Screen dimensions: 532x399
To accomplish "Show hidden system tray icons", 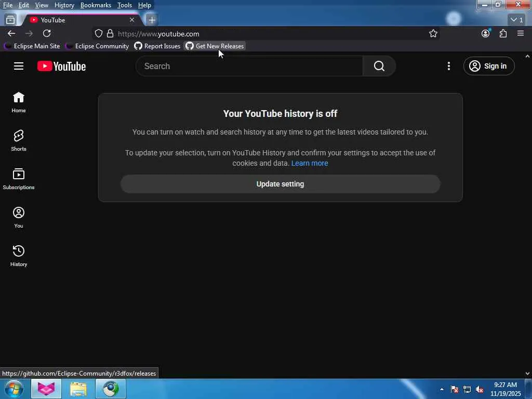I will [442, 389].
